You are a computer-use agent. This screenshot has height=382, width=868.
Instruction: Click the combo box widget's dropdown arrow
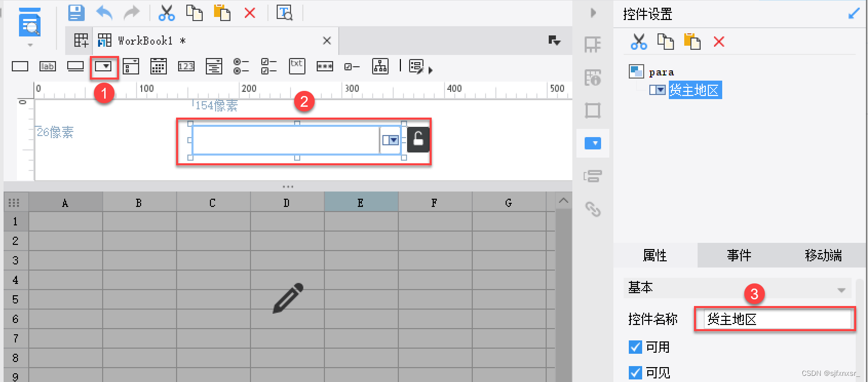click(x=391, y=140)
